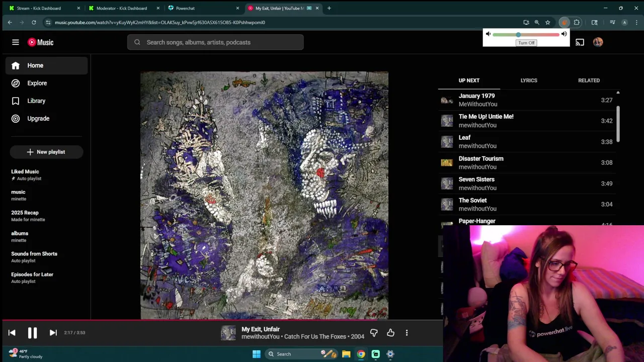Open Catch For Us The Foxes album link
Image resolution: width=644 pixels, height=362 pixels.
click(316, 337)
